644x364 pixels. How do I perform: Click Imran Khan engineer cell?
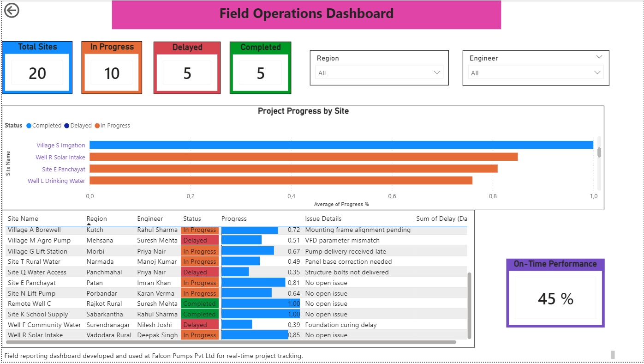coord(154,283)
